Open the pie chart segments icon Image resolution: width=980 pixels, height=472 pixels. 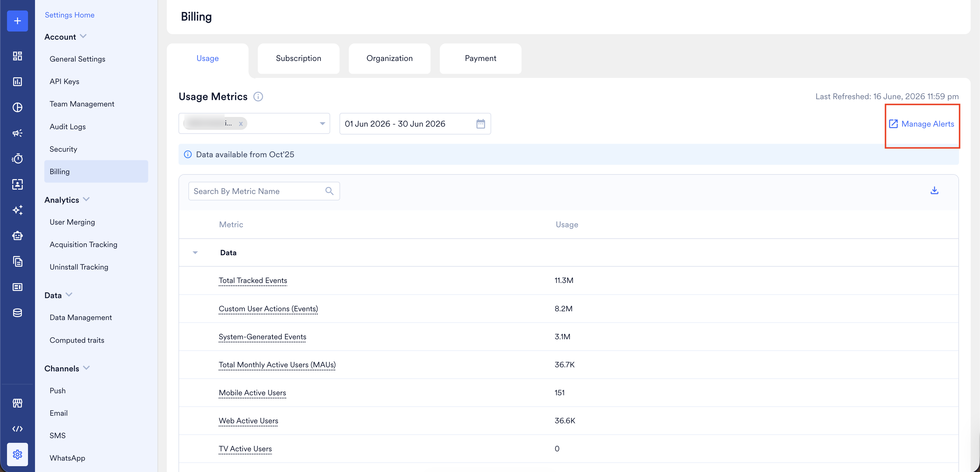(17, 107)
